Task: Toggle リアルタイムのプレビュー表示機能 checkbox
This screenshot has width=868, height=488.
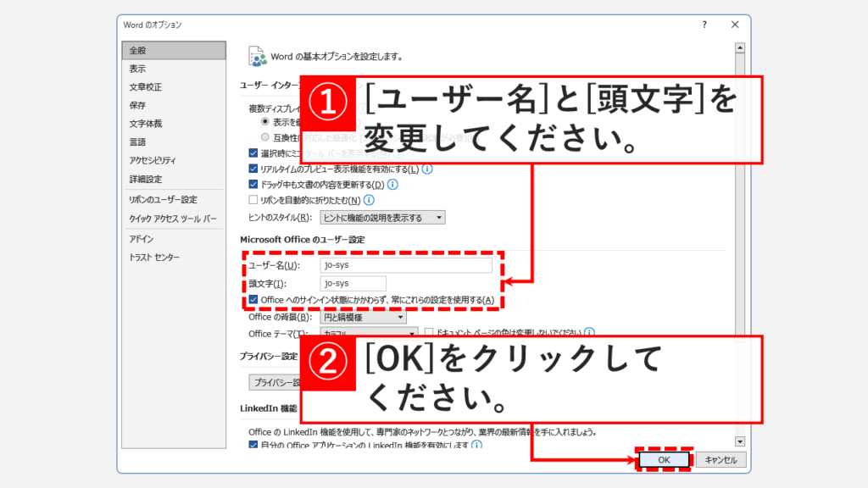Action: click(253, 169)
